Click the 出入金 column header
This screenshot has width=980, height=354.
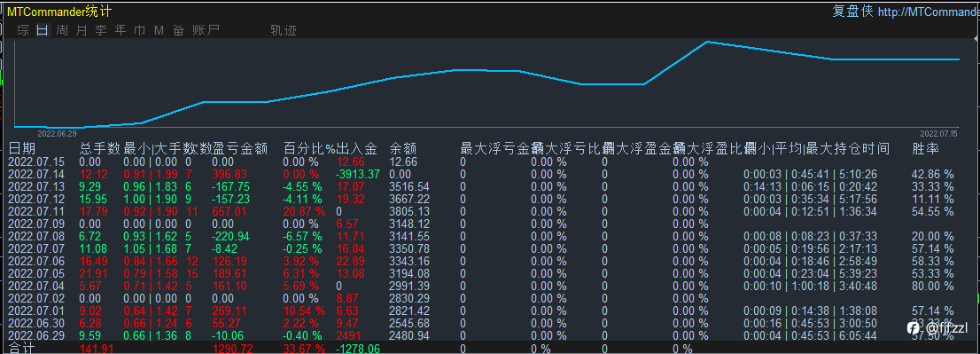click(357, 149)
